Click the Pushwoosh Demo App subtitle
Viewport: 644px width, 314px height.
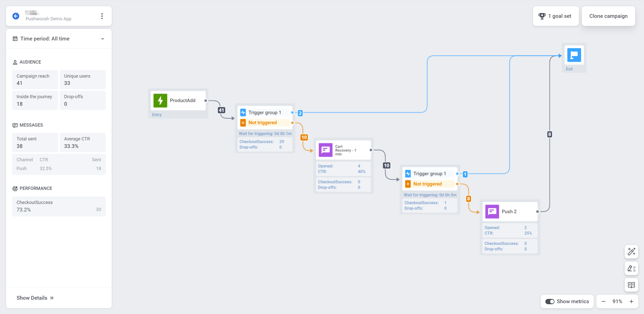(x=49, y=19)
